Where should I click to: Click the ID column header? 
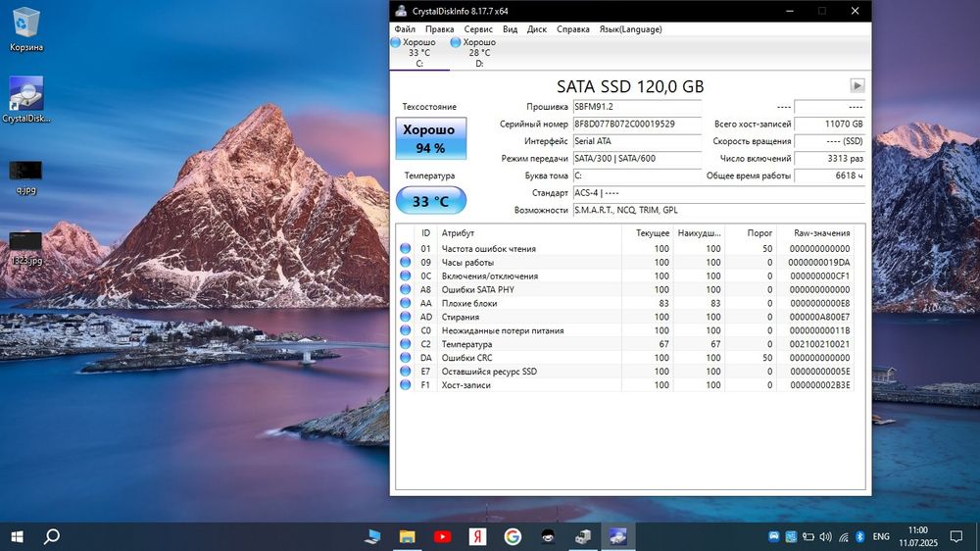[425, 232]
